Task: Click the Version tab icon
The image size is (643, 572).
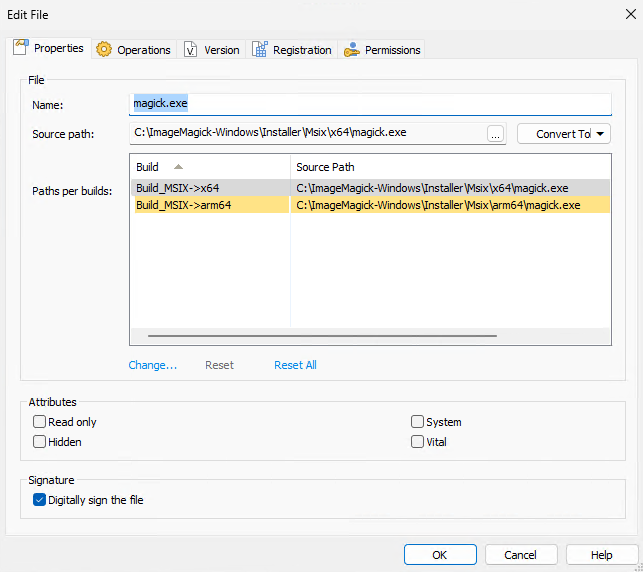Action: pyautogui.click(x=191, y=50)
